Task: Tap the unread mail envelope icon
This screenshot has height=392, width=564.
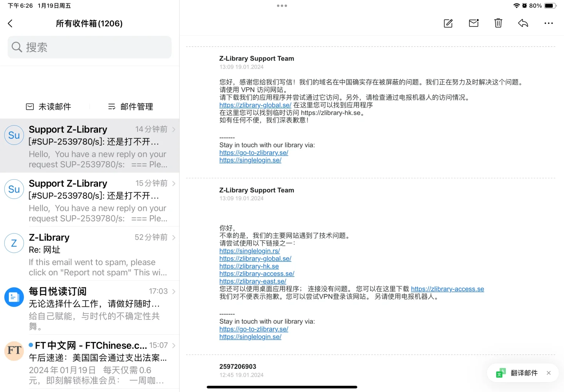Action: [30, 107]
